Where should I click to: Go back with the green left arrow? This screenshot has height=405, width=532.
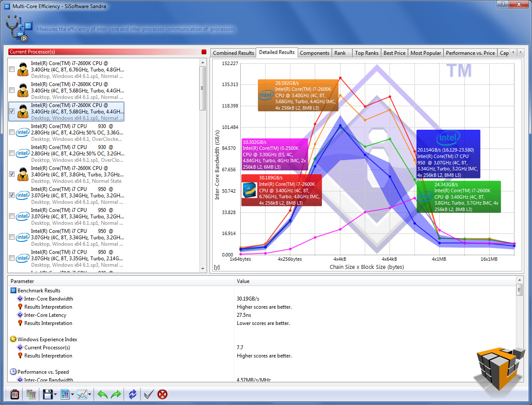click(x=102, y=394)
